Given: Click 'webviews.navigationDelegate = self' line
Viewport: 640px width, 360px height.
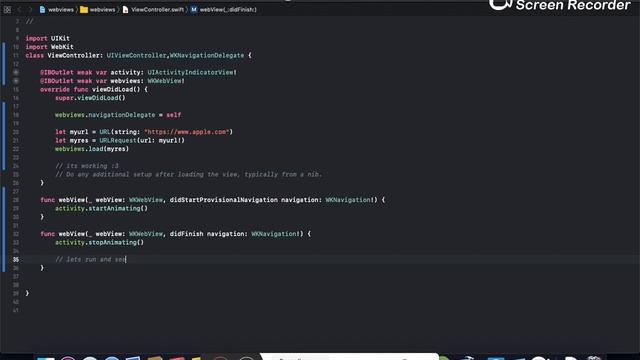Looking at the screenshot, I should click(118, 115).
